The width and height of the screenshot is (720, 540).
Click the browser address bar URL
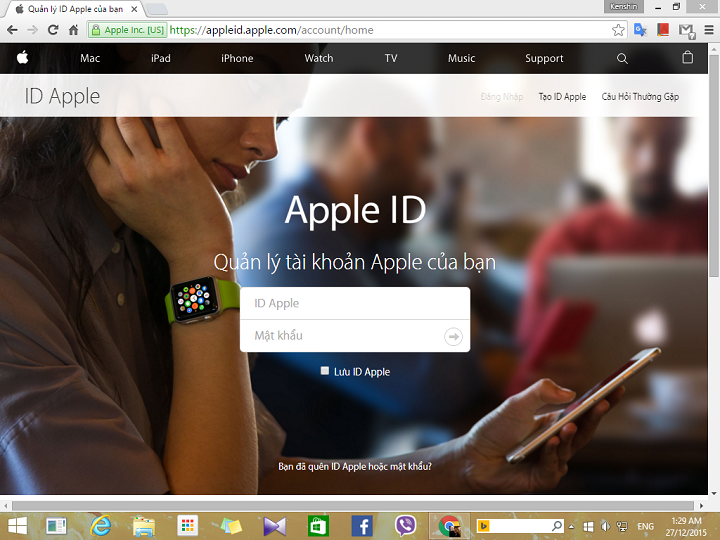(x=271, y=30)
